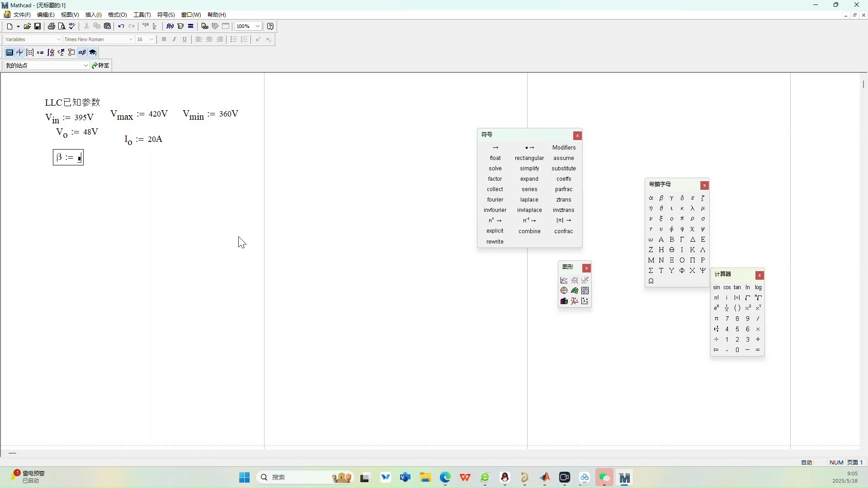The width and height of the screenshot is (868, 488).
Task: Click the Insert Function f(x) toolbar icon
Action: click(x=170, y=26)
